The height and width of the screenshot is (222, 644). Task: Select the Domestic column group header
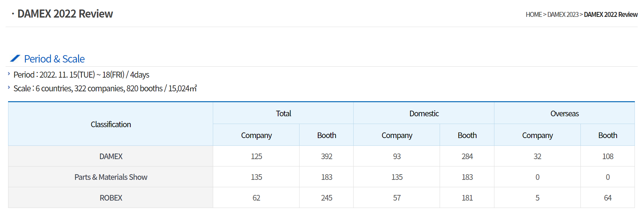coord(424,113)
